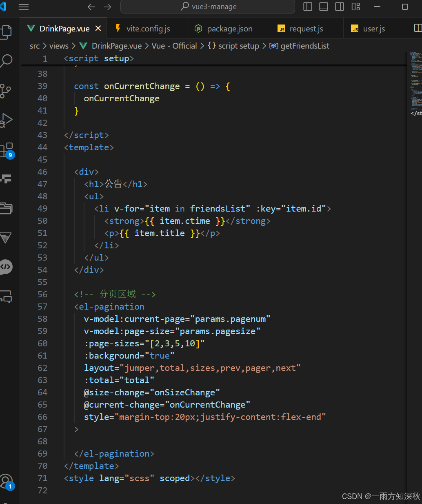
Task: Click the split editor icon beside tabs
Action: (418, 28)
